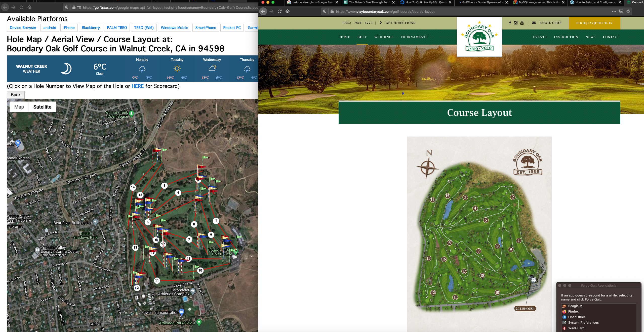Select Device Browser platform button
The height and width of the screenshot is (332, 644).
(x=23, y=28)
